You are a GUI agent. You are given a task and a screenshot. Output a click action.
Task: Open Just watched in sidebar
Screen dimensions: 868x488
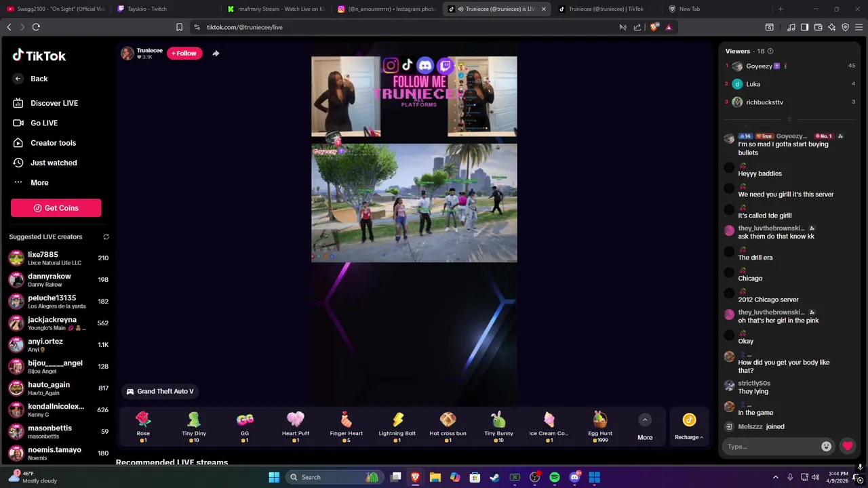click(45, 163)
